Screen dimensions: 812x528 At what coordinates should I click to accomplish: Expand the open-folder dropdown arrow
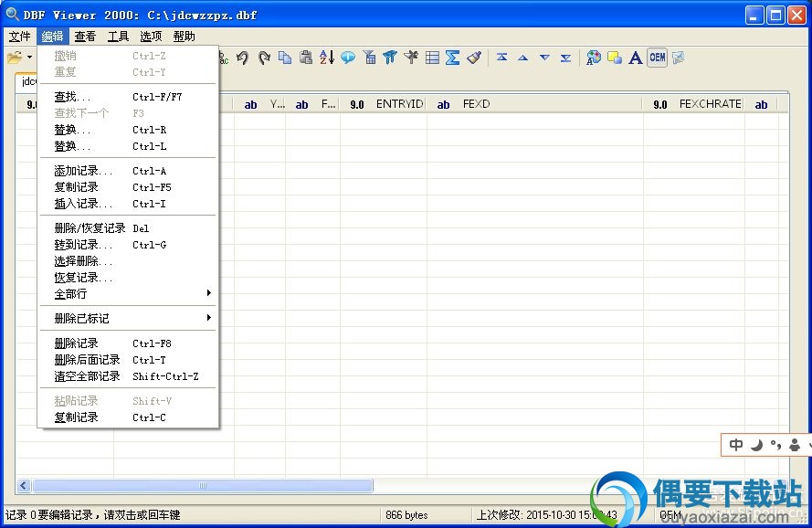click(30, 58)
